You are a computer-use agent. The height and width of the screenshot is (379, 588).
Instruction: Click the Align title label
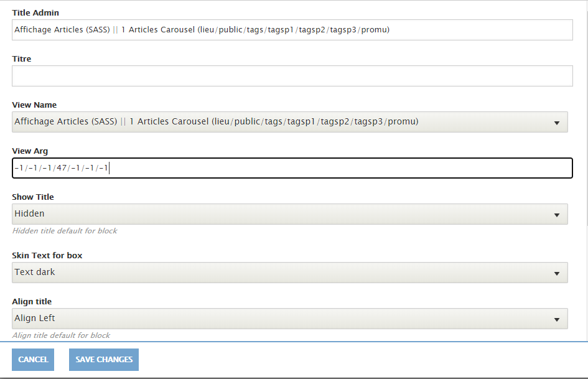32,302
